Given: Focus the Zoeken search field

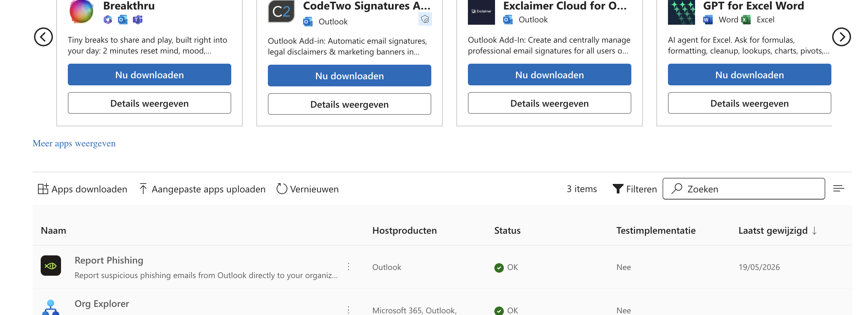Looking at the screenshot, I should pyautogui.click(x=744, y=189).
